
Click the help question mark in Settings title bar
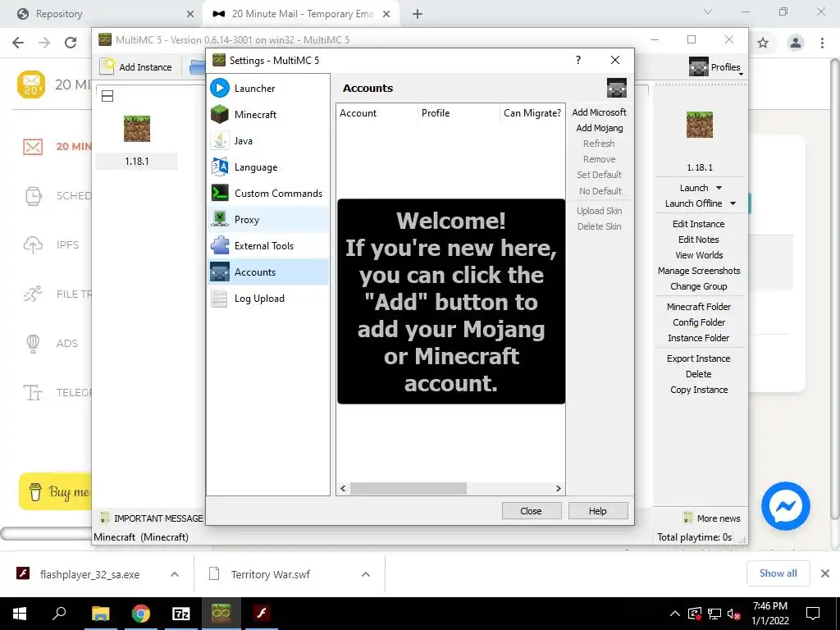[x=578, y=60]
